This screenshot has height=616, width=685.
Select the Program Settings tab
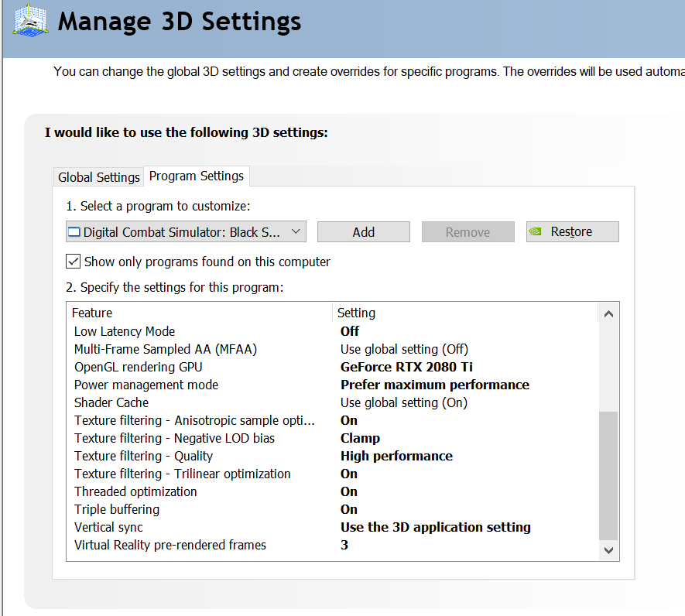(x=197, y=176)
